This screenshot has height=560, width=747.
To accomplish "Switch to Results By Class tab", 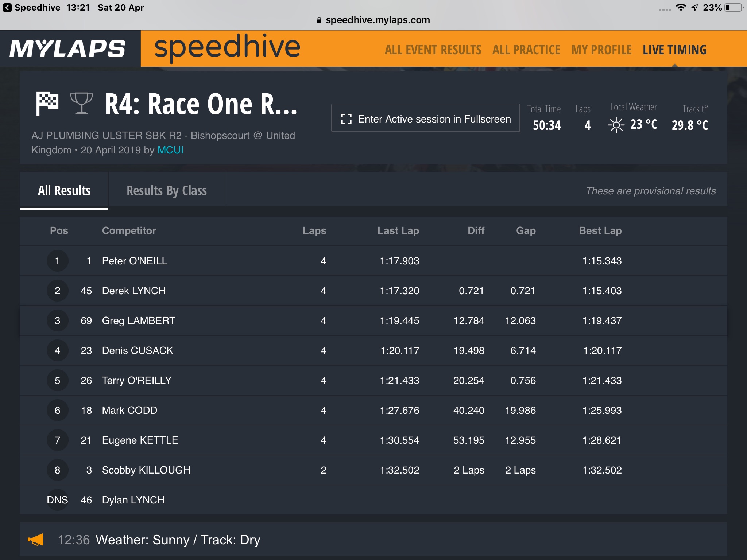I will (x=167, y=190).
